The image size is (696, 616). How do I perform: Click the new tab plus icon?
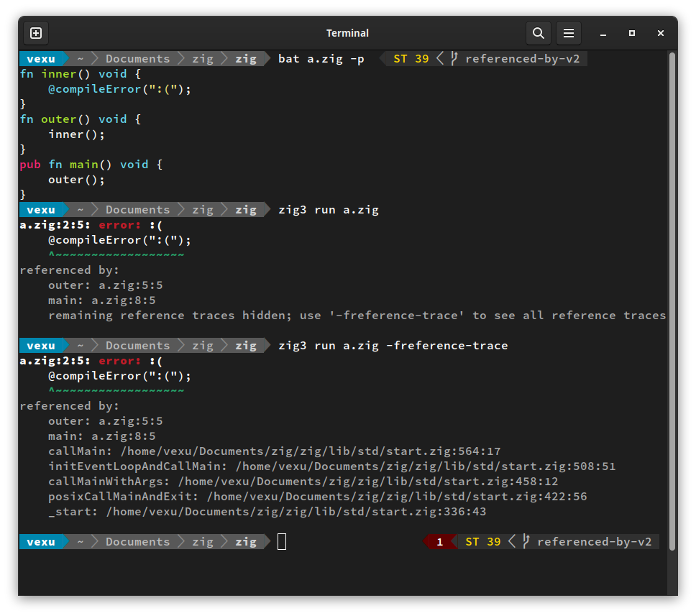(x=35, y=32)
